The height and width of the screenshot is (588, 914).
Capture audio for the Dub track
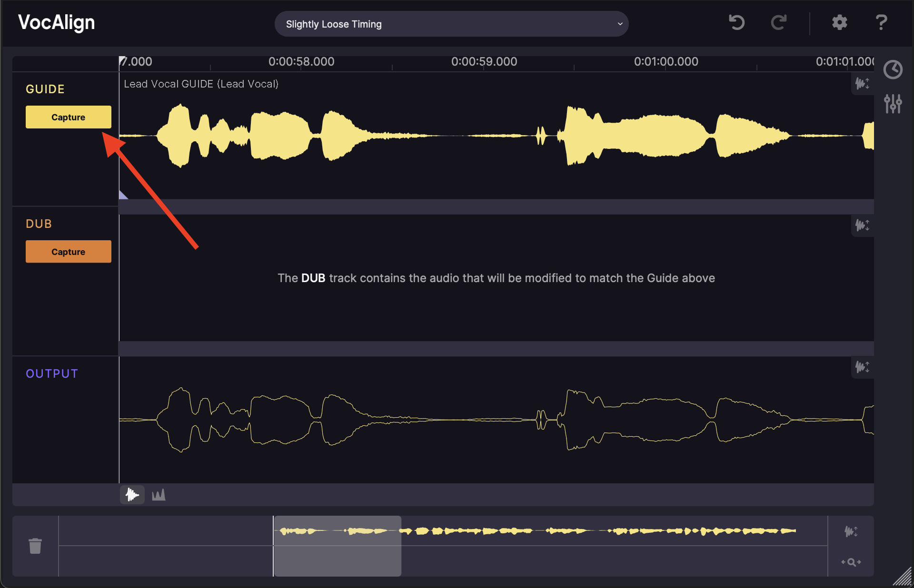coord(68,251)
